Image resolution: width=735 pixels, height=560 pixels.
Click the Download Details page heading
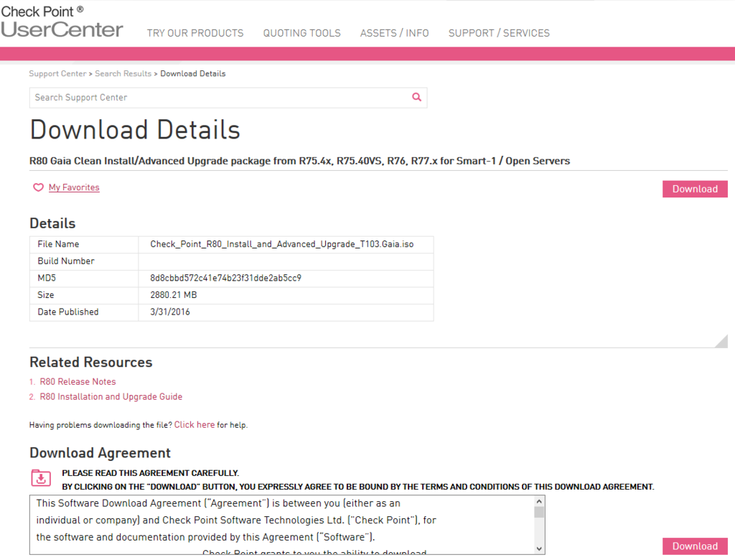point(135,130)
